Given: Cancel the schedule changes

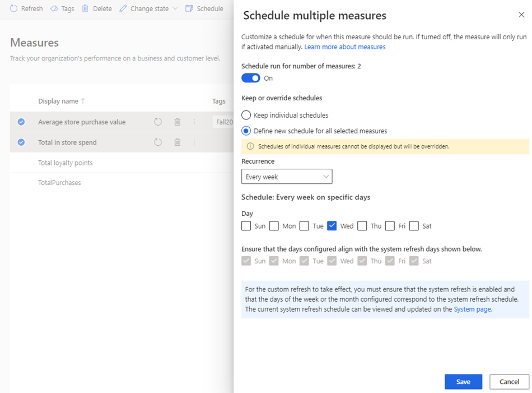Looking at the screenshot, I should point(508,381).
